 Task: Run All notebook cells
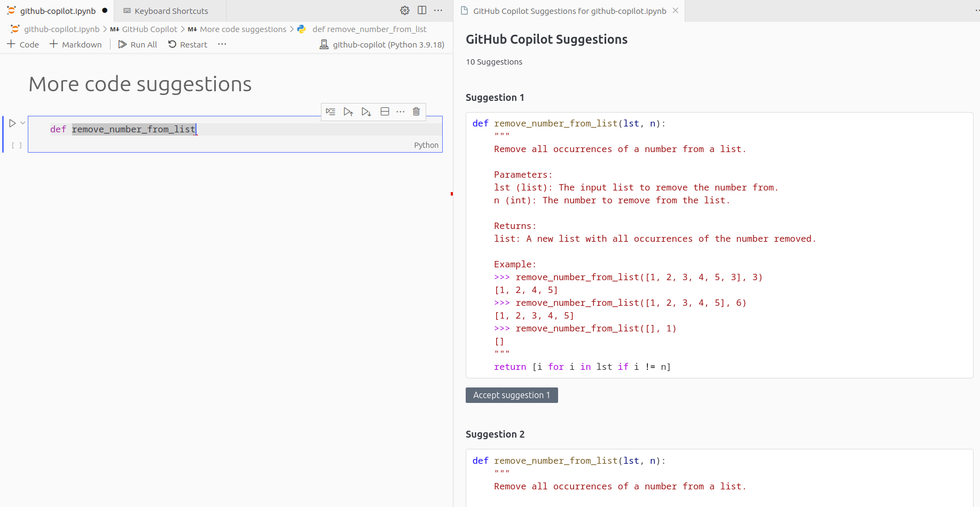pyautogui.click(x=138, y=44)
